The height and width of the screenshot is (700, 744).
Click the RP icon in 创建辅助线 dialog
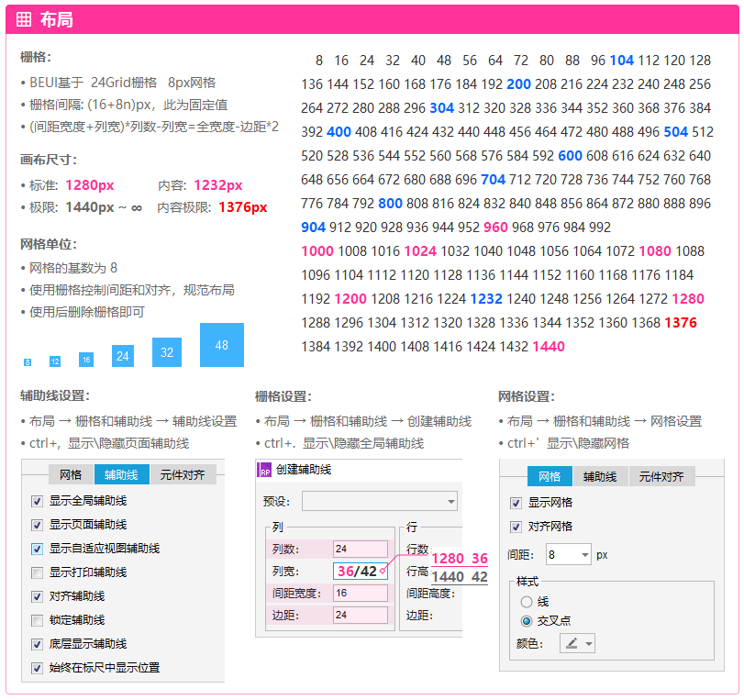tap(264, 470)
